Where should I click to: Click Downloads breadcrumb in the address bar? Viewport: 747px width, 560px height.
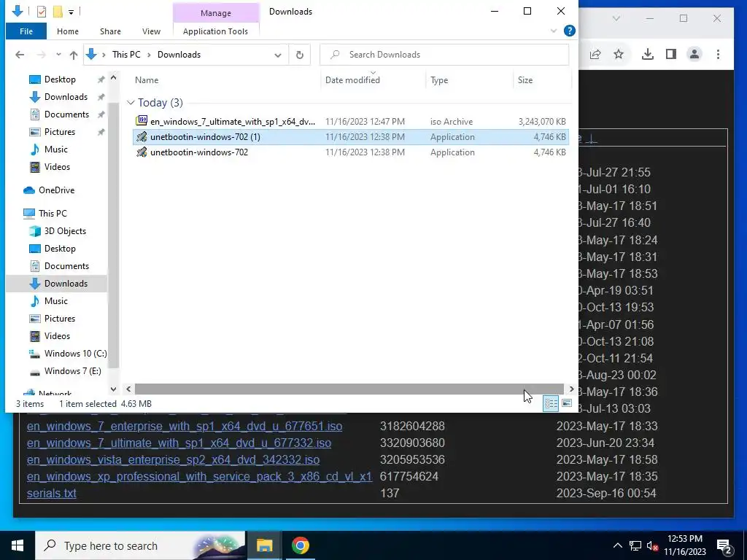[x=179, y=55]
